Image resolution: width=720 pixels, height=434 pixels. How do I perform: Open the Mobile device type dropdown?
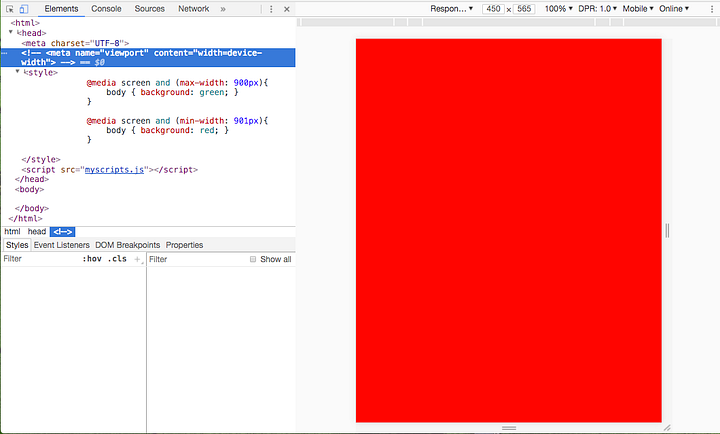[x=638, y=9]
